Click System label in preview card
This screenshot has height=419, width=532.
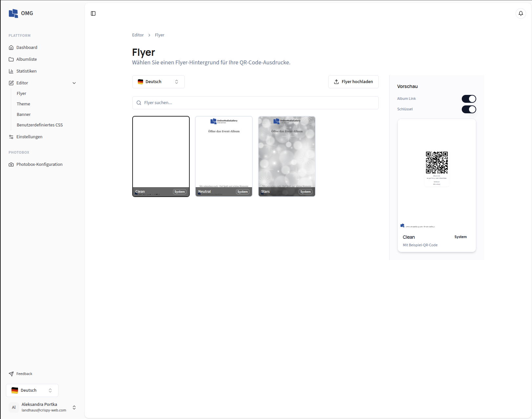tap(460, 237)
